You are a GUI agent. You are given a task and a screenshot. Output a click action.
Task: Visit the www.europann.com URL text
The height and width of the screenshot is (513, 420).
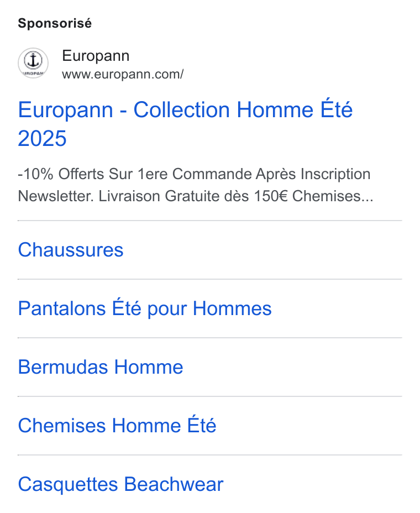pyautogui.click(x=123, y=74)
